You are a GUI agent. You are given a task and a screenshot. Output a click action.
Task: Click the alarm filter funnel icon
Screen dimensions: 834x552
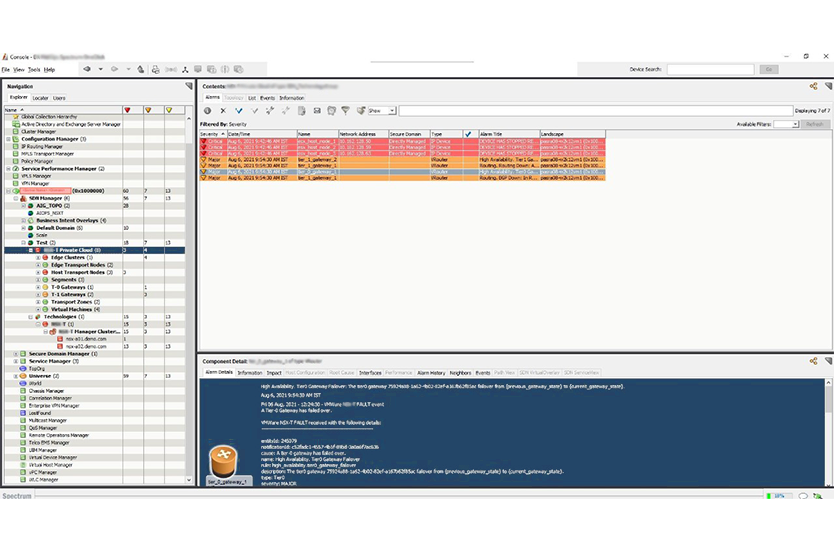pos(346,111)
